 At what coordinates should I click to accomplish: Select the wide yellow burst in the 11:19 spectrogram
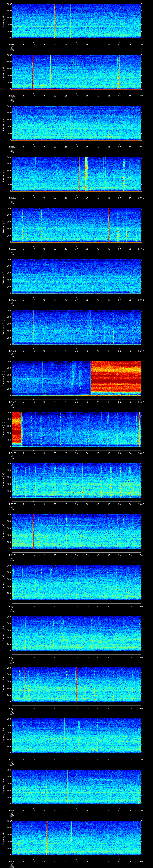point(86,174)
